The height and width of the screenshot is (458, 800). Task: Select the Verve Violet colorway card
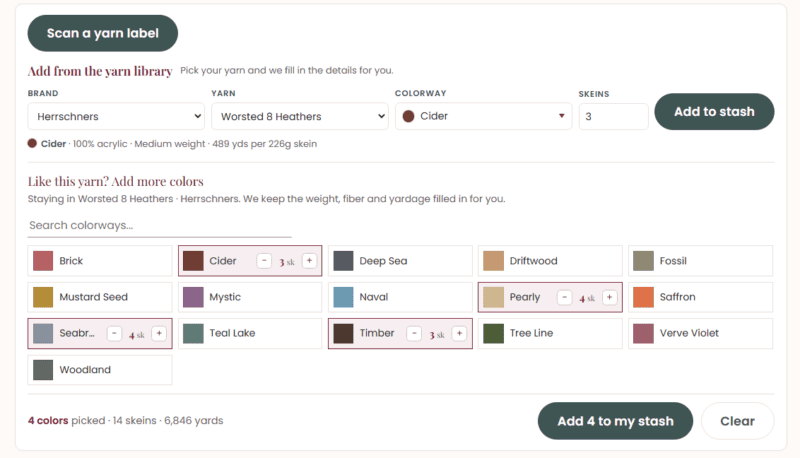(701, 333)
